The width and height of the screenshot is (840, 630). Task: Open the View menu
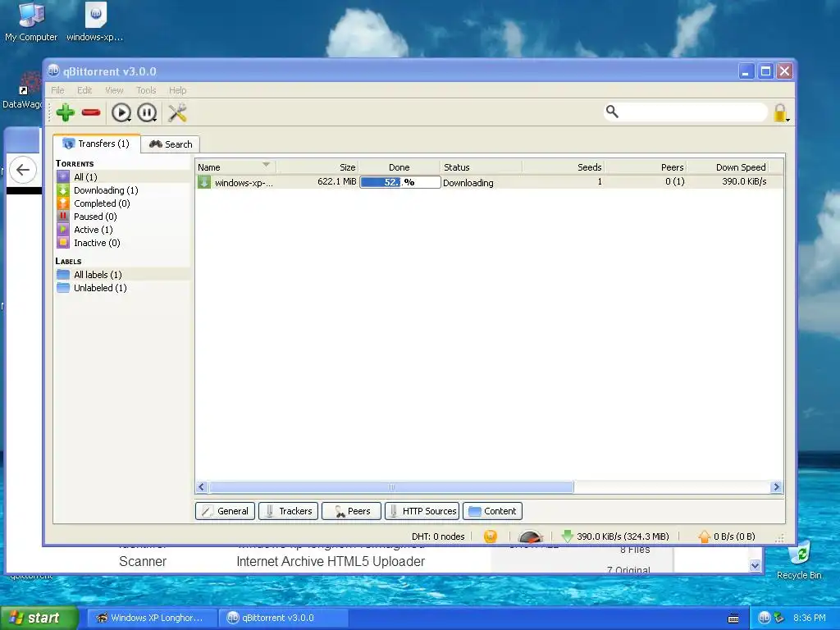pyautogui.click(x=113, y=90)
